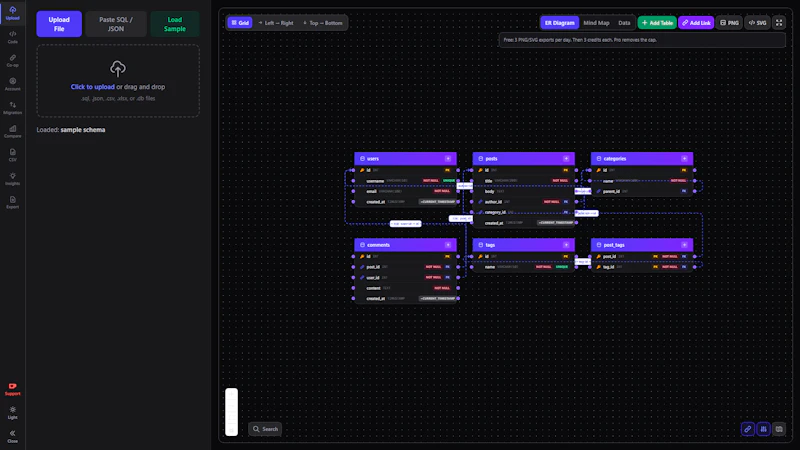Select the Upload File tab
Image resolution: width=800 pixels, height=450 pixels.
pyautogui.click(x=59, y=24)
